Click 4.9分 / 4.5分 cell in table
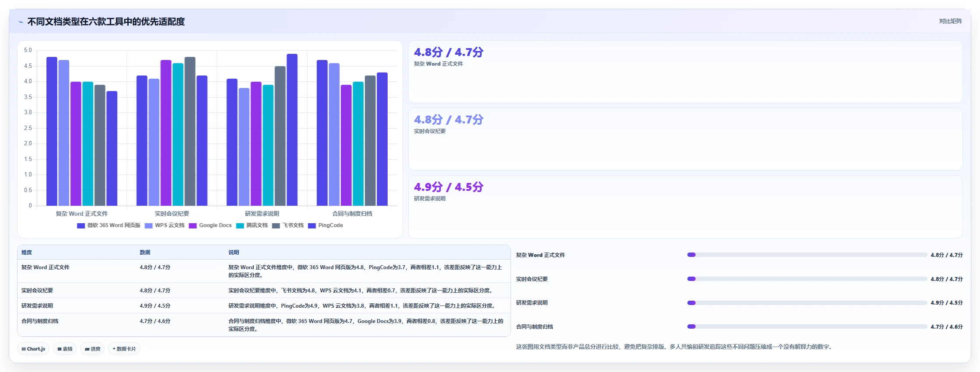This screenshot has width=980, height=372. (155, 306)
